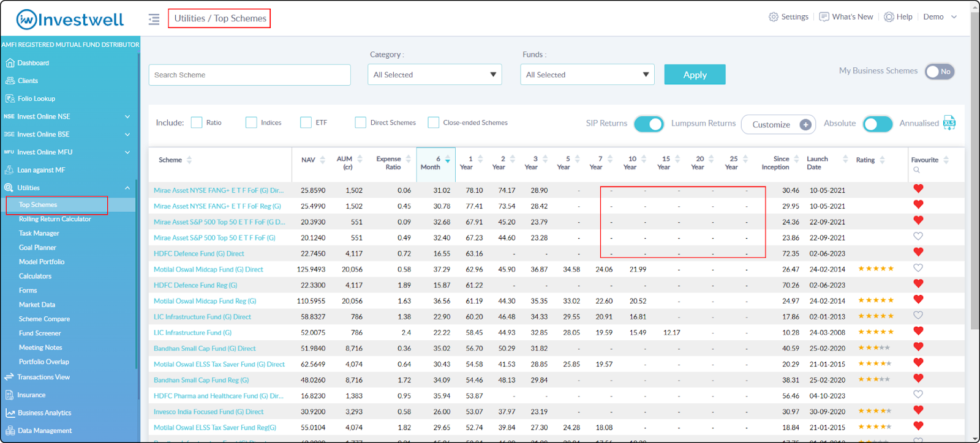Sort by NAV column arrows
This screenshot has height=443, width=980.
tap(323, 160)
